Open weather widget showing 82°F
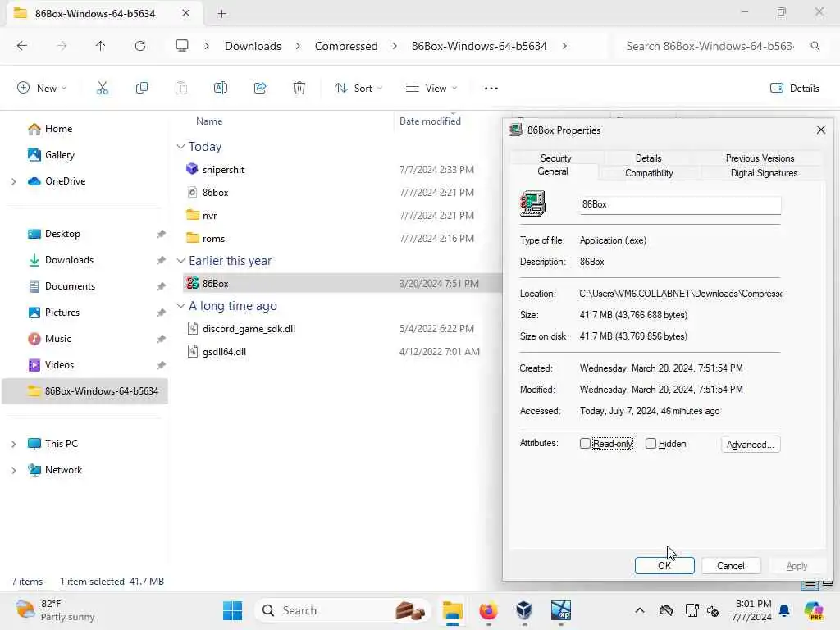The image size is (840, 630). [55, 610]
